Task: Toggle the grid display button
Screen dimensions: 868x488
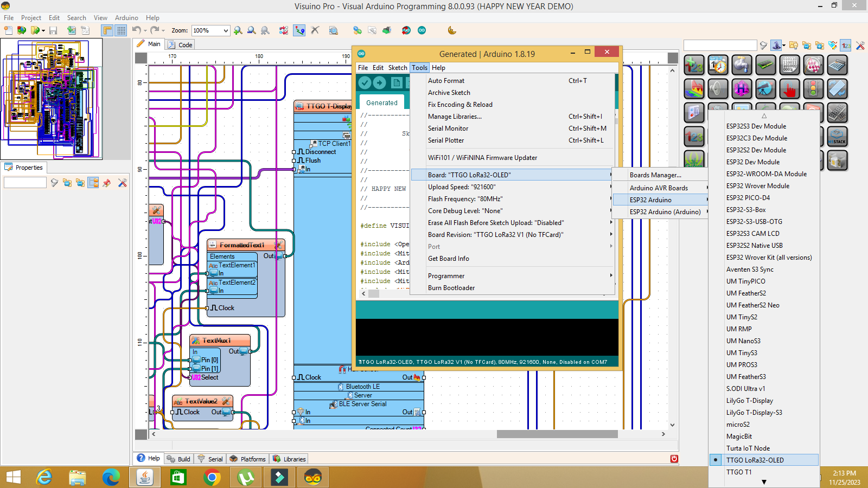Action: (x=120, y=30)
